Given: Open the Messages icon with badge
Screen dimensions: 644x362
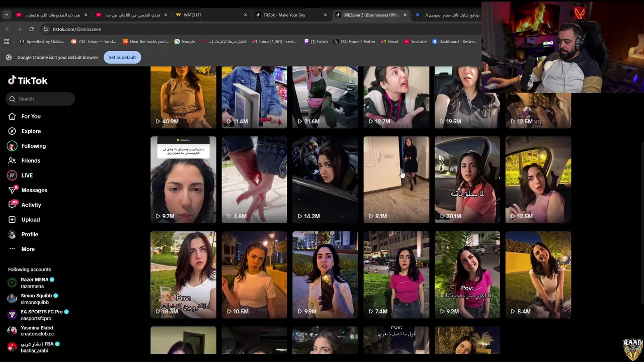Looking at the screenshot, I should pos(12,190).
